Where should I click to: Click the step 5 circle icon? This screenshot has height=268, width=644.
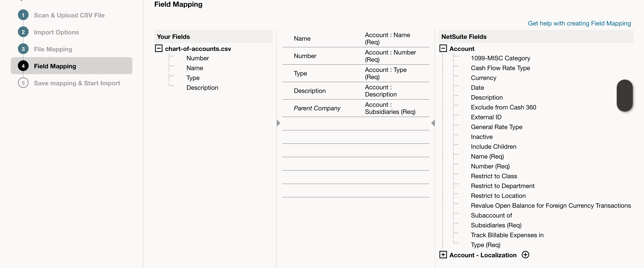[x=23, y=83]
